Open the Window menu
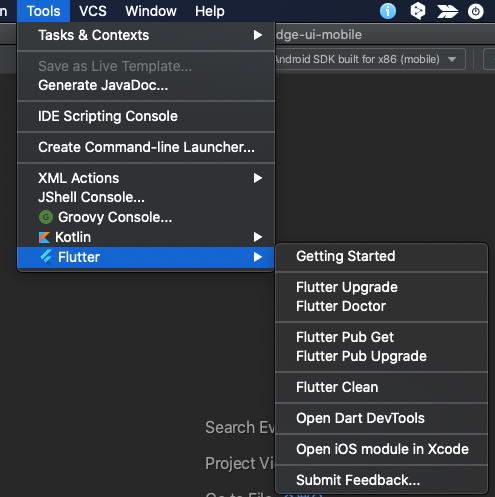Image resolution: width=495 pixels, height=497 pixels. [151, 11]
